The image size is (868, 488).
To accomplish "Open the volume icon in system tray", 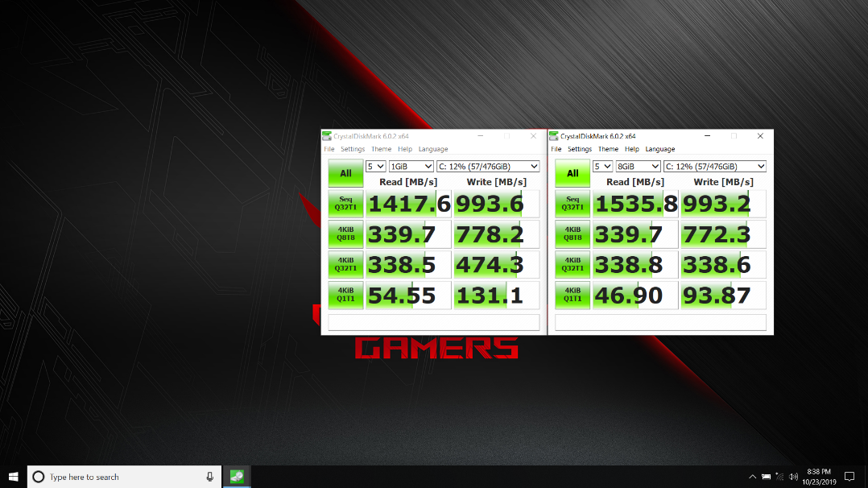I will coord(793,477).
